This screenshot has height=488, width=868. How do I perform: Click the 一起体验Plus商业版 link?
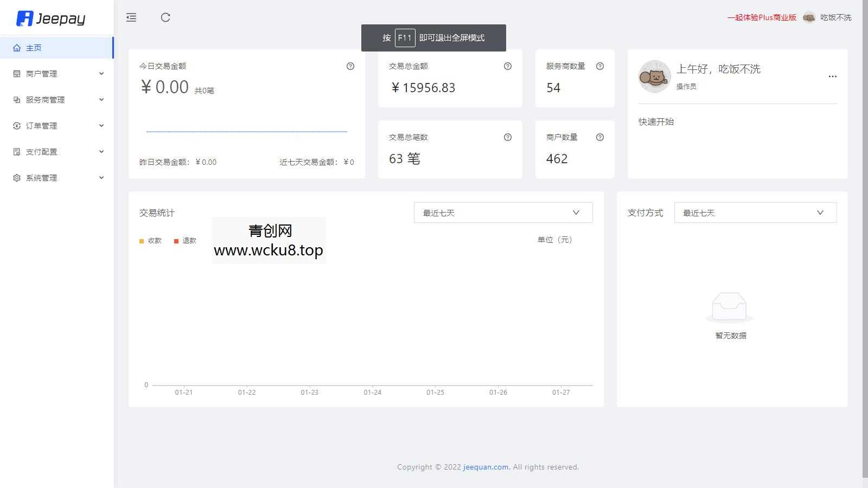(x=761, y=17)
